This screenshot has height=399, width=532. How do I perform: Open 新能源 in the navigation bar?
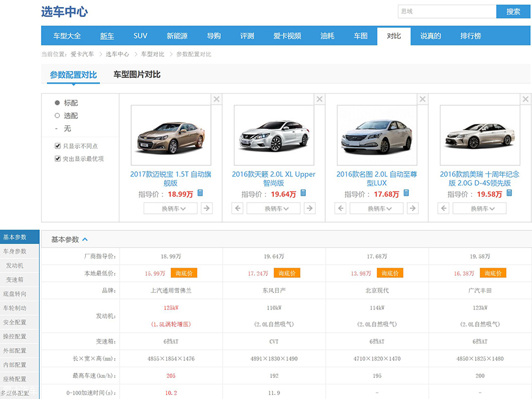pyautogui.click(x=177, y=36)
